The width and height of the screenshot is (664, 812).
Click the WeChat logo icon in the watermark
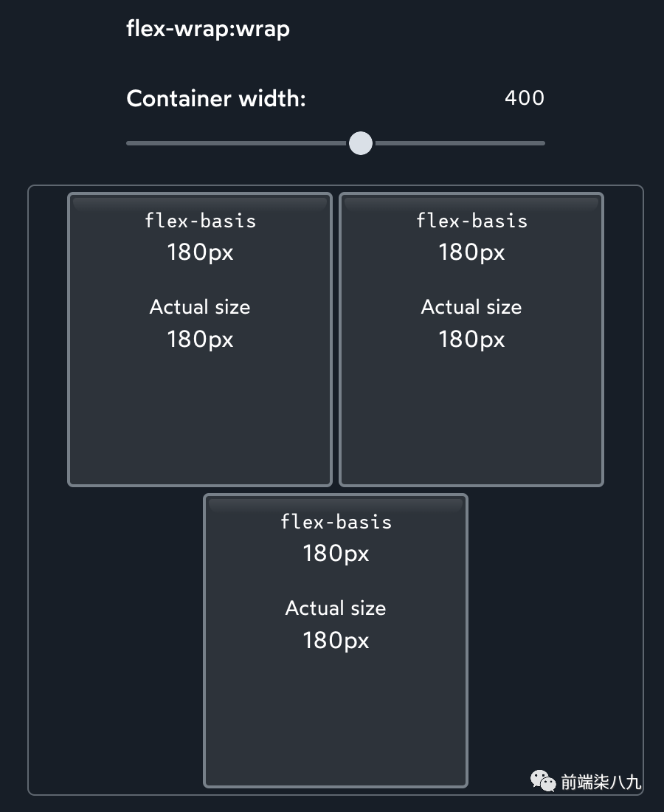(543, 780)
